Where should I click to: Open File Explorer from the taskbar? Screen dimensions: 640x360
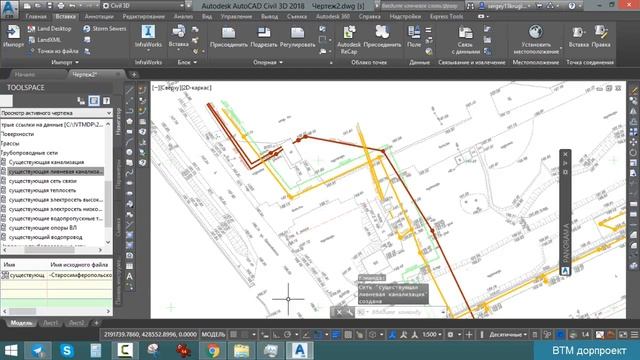pos(241,351)
